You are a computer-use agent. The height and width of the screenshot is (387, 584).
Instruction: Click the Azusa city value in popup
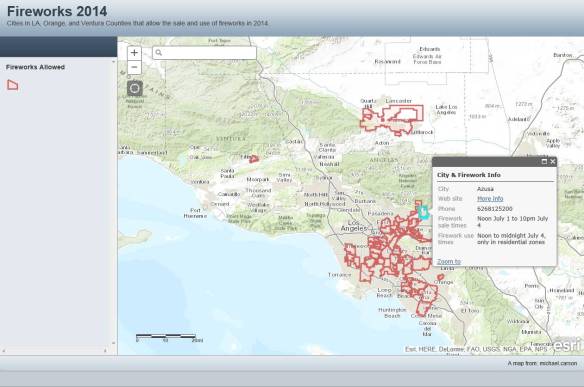[x=485, y=189]
